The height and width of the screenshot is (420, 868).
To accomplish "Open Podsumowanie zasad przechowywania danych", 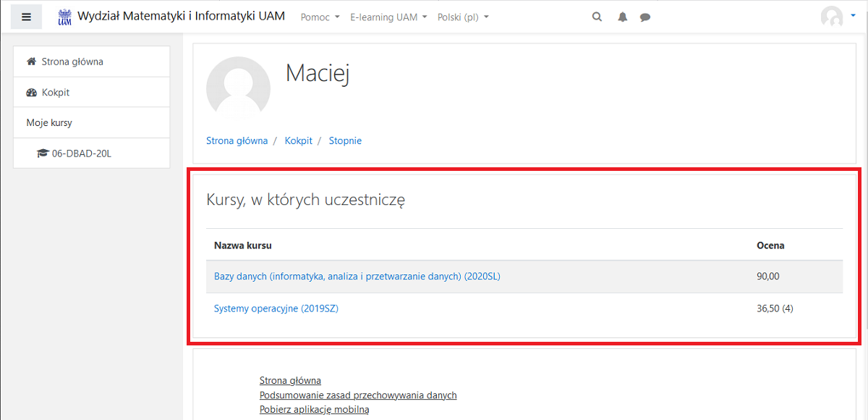I will tap(358, 395).
